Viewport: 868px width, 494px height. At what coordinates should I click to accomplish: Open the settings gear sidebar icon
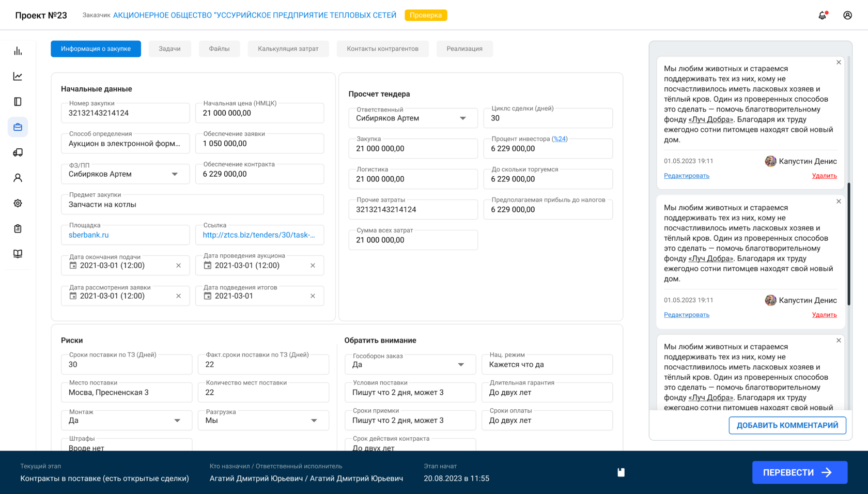tap(18, 203)
